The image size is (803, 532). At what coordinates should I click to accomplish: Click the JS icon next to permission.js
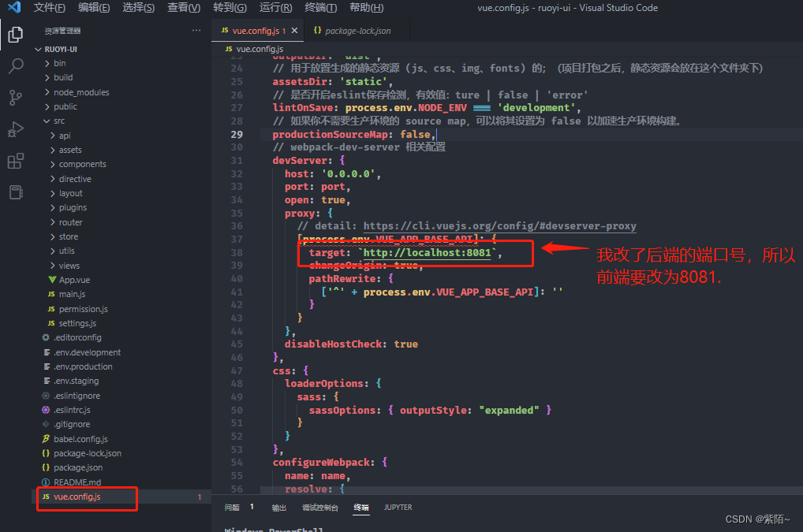click(x=51, y=309)
